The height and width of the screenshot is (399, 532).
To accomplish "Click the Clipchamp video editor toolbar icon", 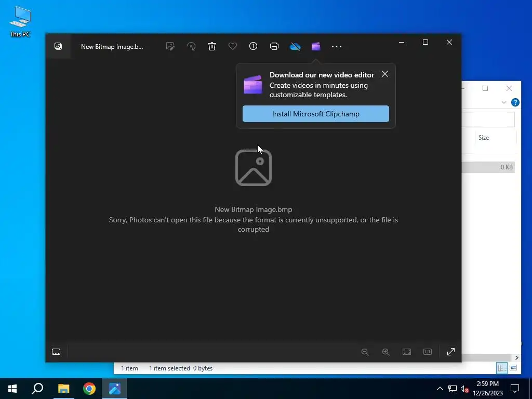I will (316, 46).
